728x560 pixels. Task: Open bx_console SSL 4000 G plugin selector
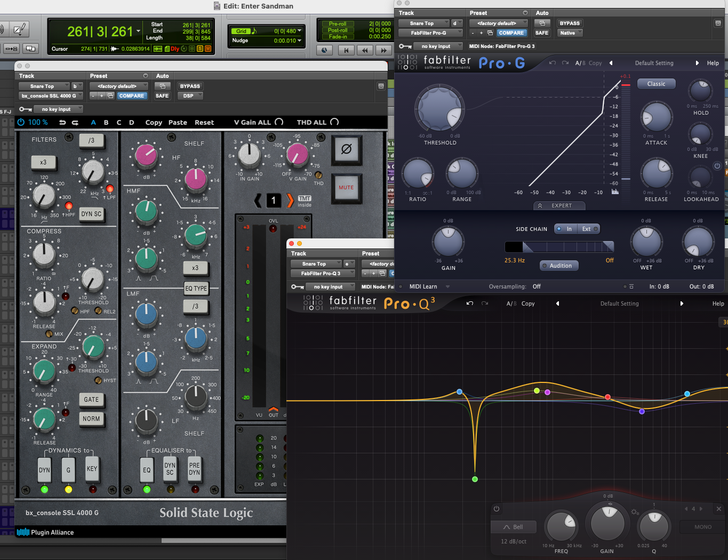point(51,96)
